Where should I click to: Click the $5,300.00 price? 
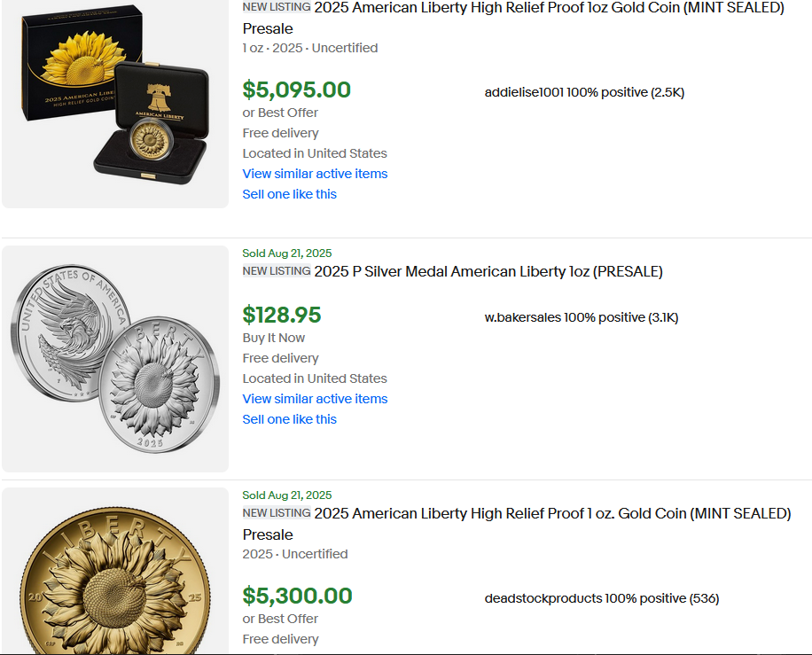coord(297,596)
